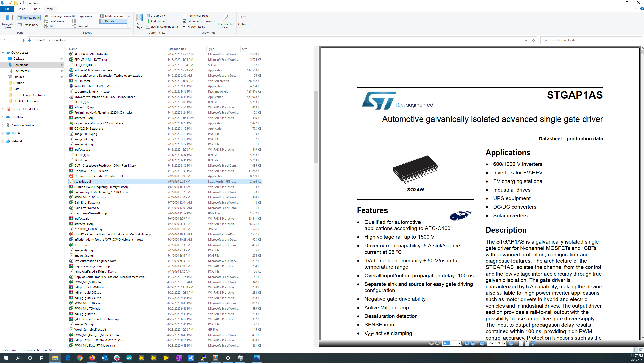Screen dimensions: 644x363
Task: Uncheck Hidden items
Action: (x=185, y=26)
